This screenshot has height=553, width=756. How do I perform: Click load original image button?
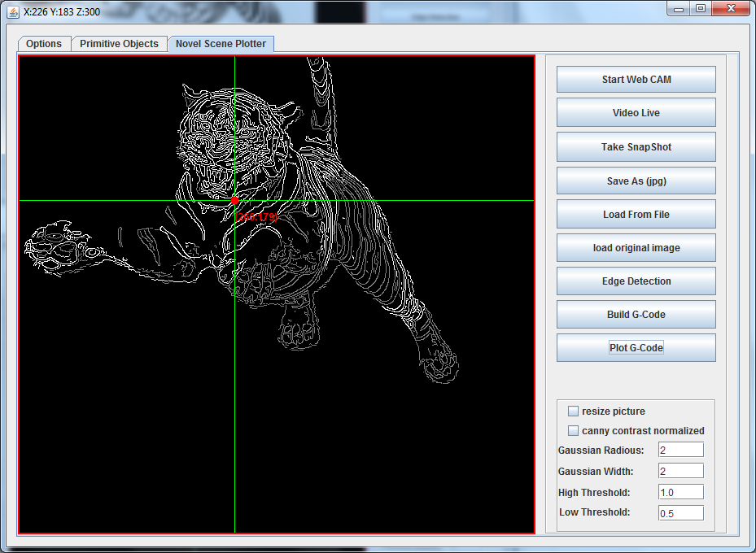pyautogui.click(x=636, y=247)
